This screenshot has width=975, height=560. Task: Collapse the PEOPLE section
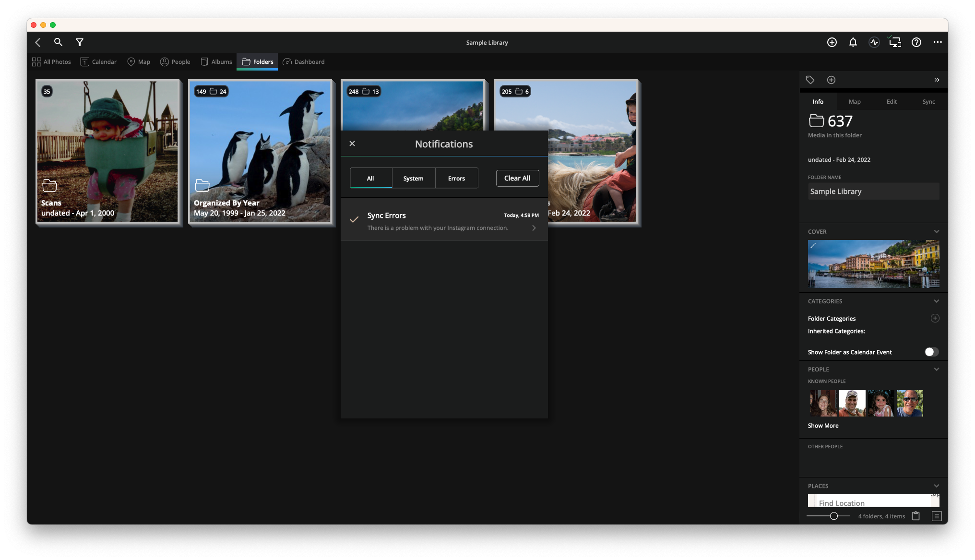tap(937, 369)
